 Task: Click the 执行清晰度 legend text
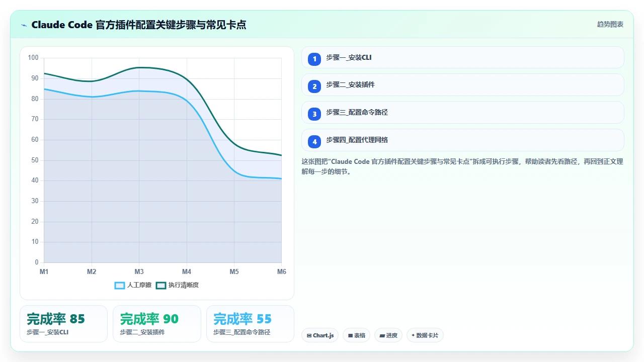coord(184,286)
